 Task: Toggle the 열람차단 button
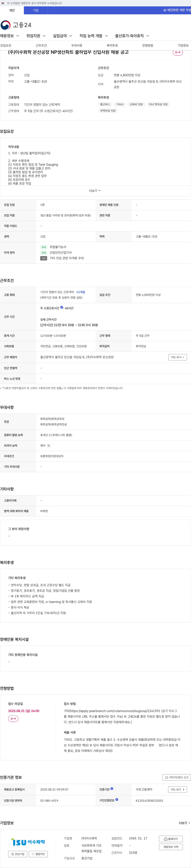38,854
